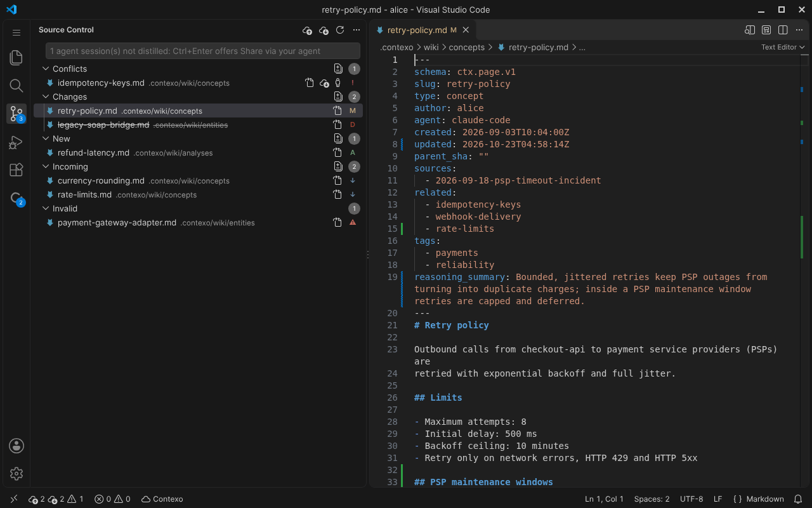Screen dimensions: 812x508
Task: Refresh the Source Control view
Action: click(x=340, y=30)
